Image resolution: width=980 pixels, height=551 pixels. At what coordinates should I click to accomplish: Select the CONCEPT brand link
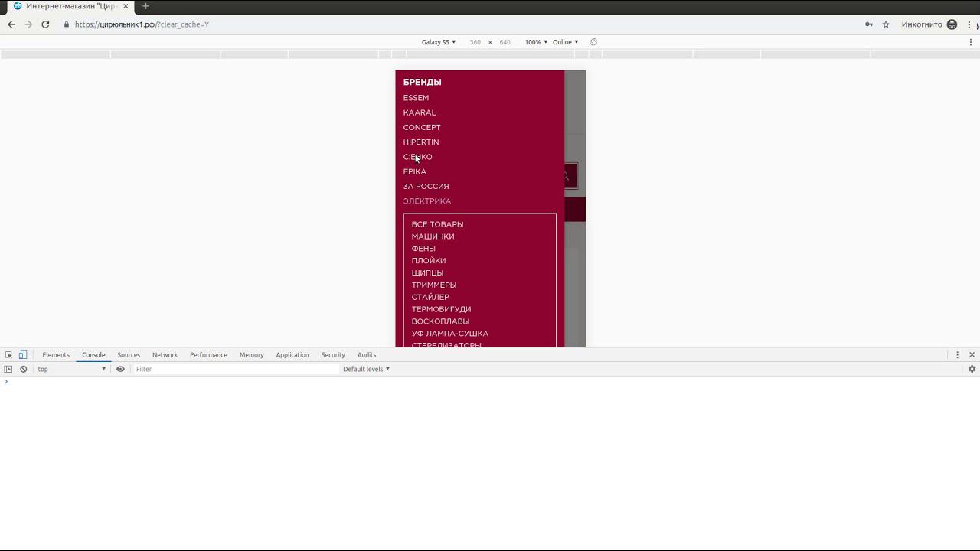point(422,127)
